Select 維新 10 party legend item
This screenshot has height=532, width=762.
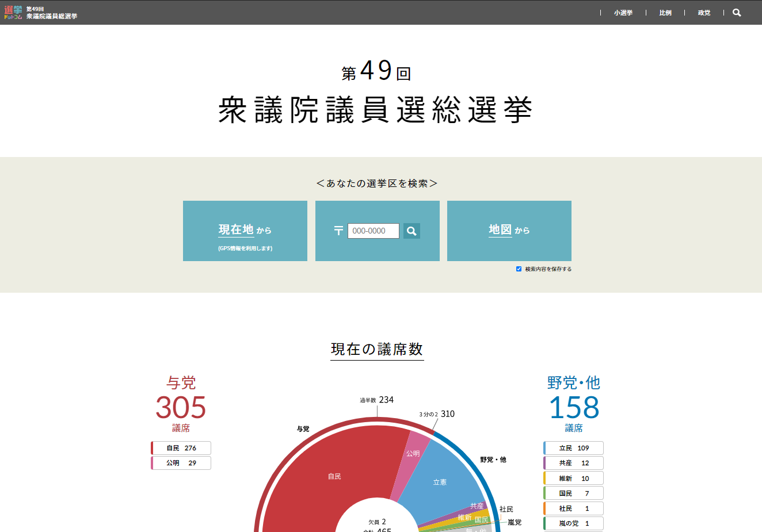point(573,479)
